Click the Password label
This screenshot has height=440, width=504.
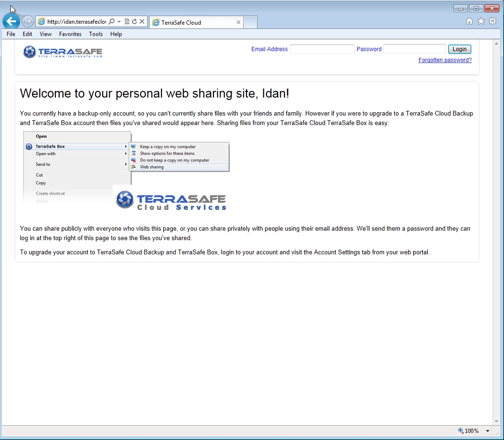coord(369,49)
